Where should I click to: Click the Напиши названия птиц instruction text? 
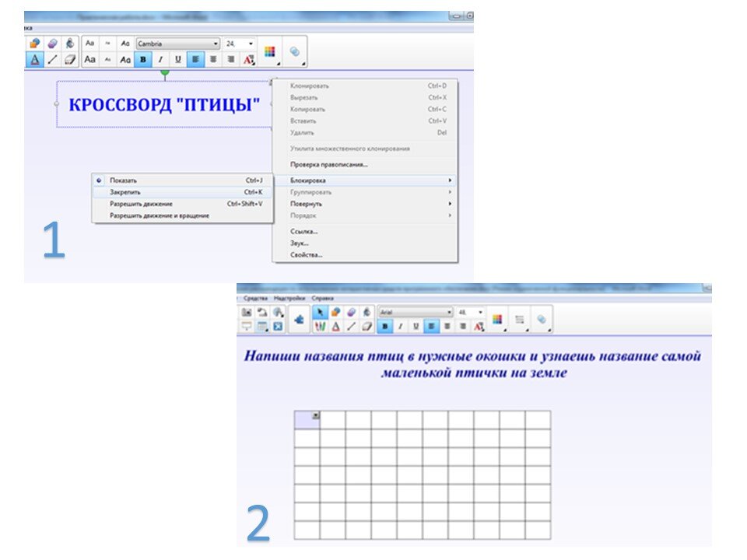point(472,364)
